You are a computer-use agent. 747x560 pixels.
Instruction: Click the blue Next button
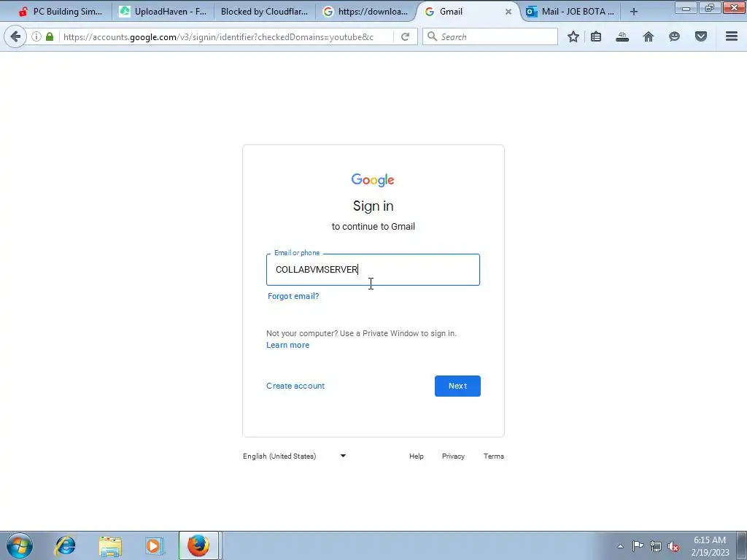coord(457,386)
